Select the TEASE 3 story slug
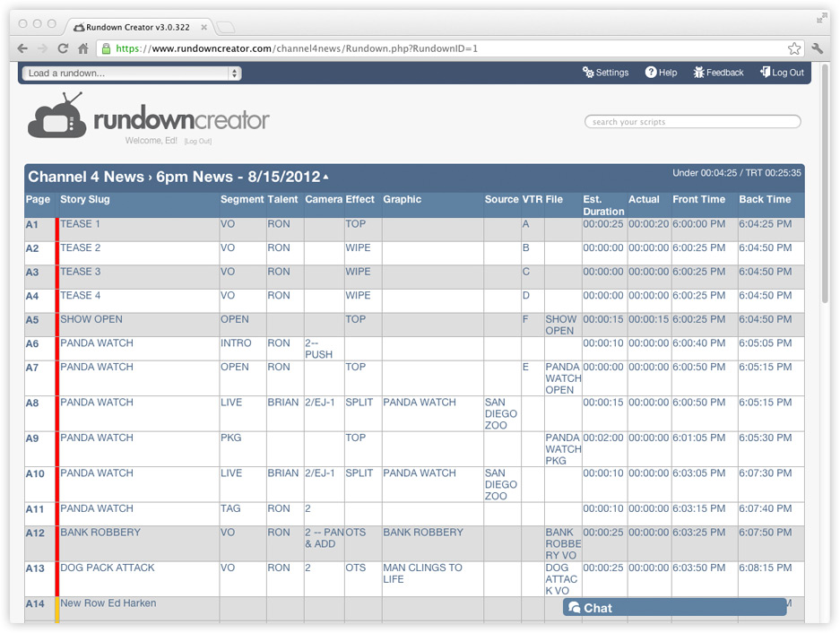This screenshot has width=840, height=633. 80,272
